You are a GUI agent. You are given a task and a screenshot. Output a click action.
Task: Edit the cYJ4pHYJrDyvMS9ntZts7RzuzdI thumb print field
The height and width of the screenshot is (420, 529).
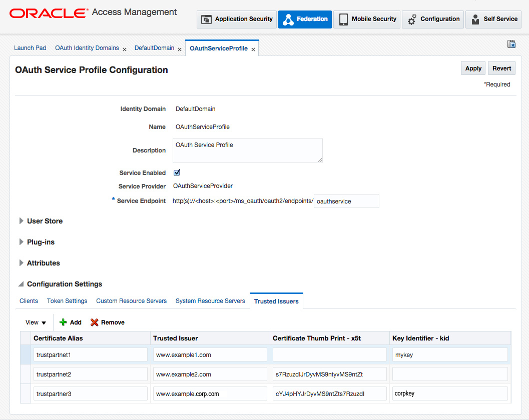(x=330, y=393)
